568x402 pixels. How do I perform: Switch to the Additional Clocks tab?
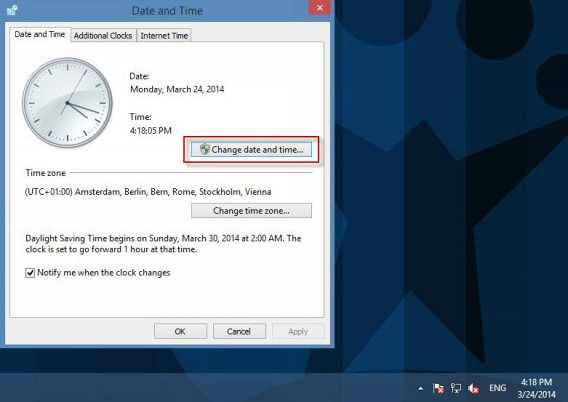click(103, 35)
